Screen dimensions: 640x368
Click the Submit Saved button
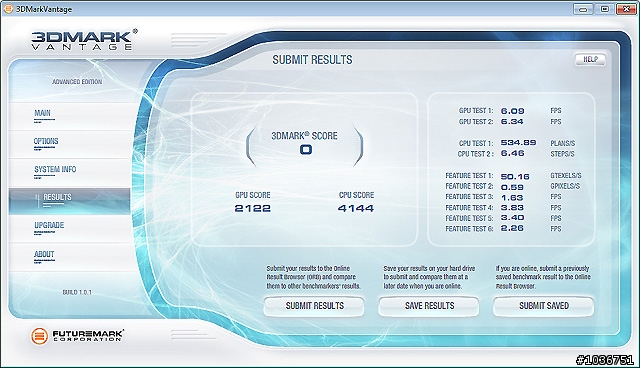tap(543, 306)
